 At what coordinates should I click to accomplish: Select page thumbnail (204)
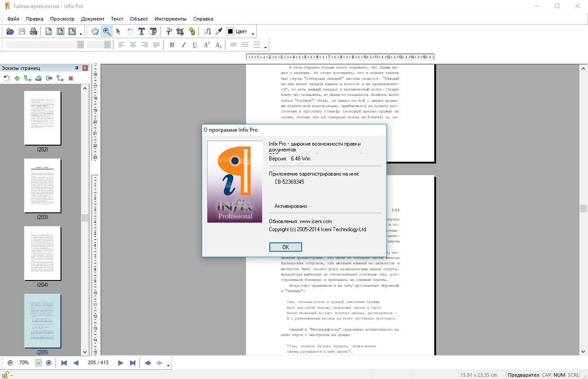tap(43, 254)
